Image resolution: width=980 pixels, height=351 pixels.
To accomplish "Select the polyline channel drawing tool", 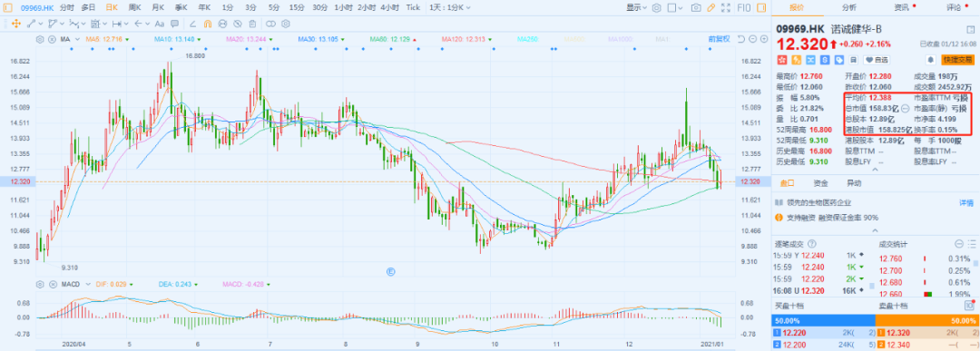I will pyautogui.click(x=53, y=24).
